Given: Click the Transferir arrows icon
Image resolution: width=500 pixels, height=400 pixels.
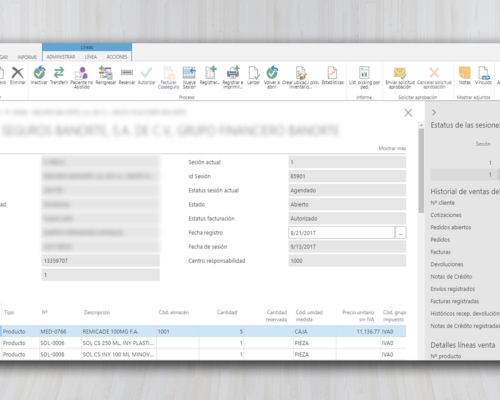Looking at the screenshot, I should (x=59, y=72).
